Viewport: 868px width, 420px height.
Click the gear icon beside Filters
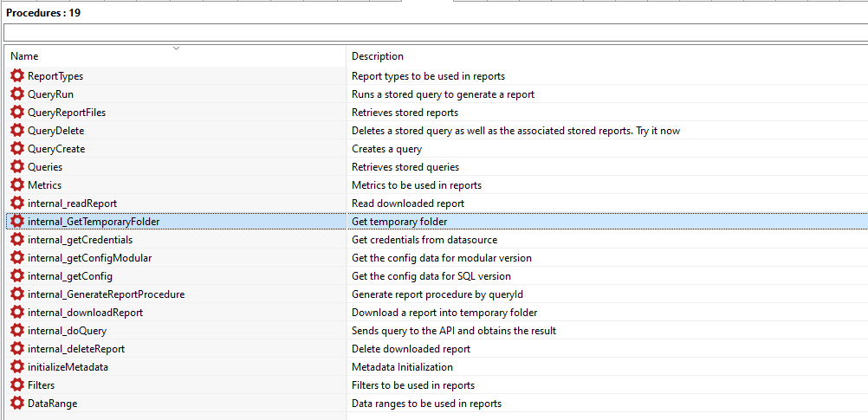[17, 385]
